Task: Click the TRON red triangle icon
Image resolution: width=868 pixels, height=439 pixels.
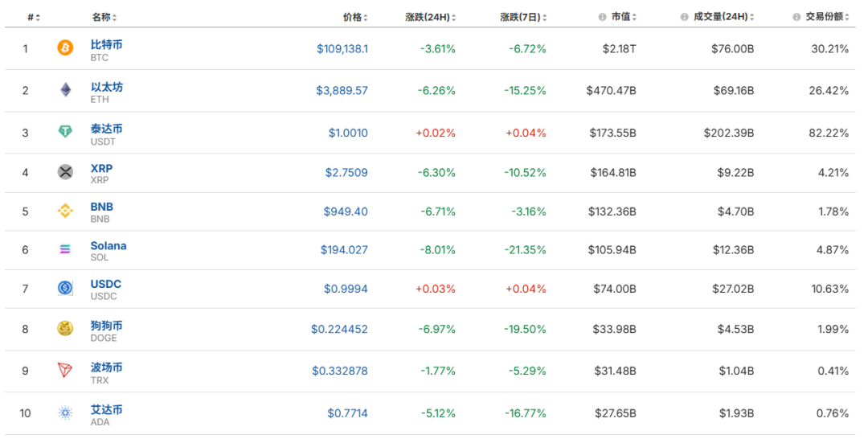Action: (65, 371)
